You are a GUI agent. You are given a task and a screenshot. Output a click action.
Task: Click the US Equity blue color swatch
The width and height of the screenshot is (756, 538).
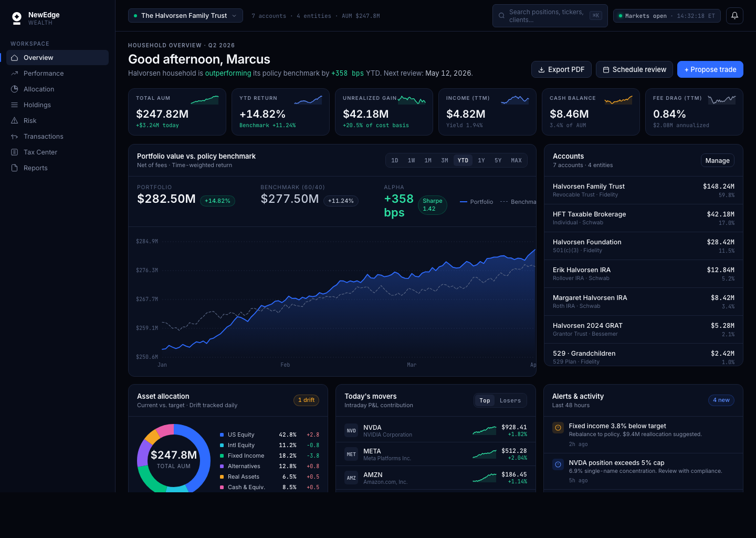point(222,435)
